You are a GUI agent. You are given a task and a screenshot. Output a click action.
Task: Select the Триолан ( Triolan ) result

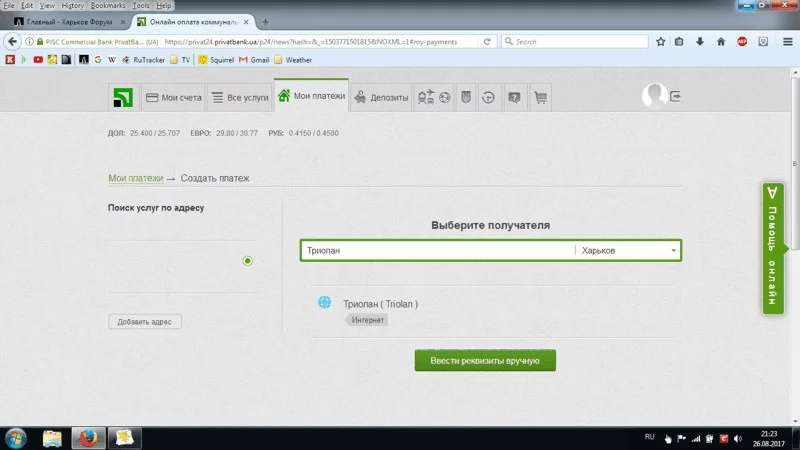(380, 304)
